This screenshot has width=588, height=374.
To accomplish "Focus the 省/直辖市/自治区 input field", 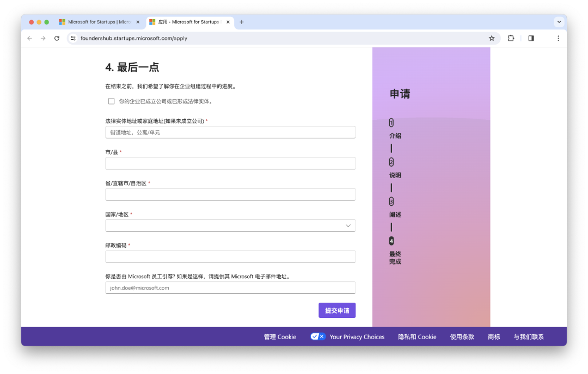I will 230,195.
